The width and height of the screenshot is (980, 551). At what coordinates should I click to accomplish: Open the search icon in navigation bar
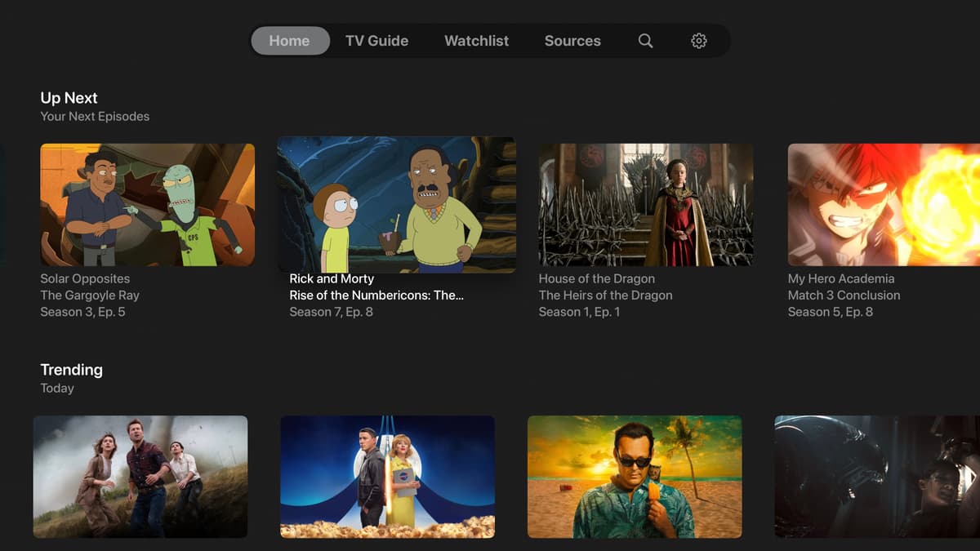(645, 41)
